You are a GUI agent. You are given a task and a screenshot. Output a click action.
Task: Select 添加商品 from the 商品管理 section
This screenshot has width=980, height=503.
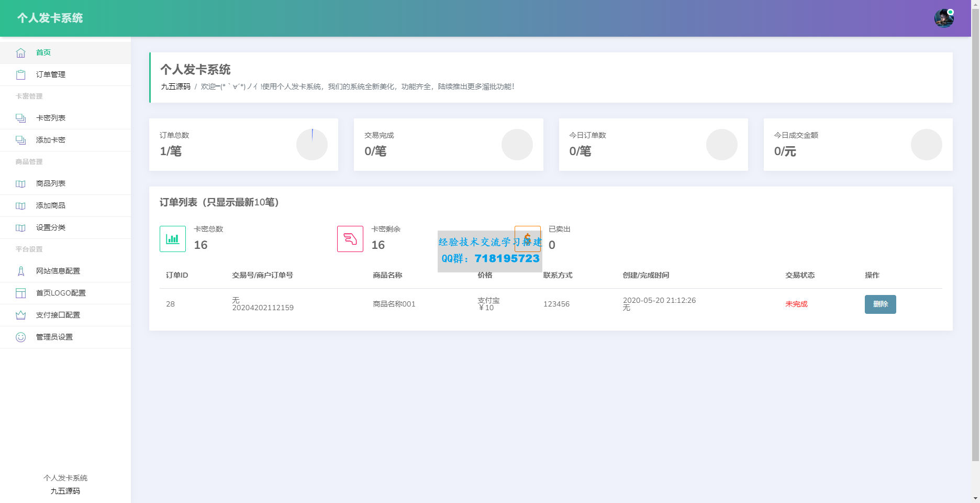click(x=50, y=205)
